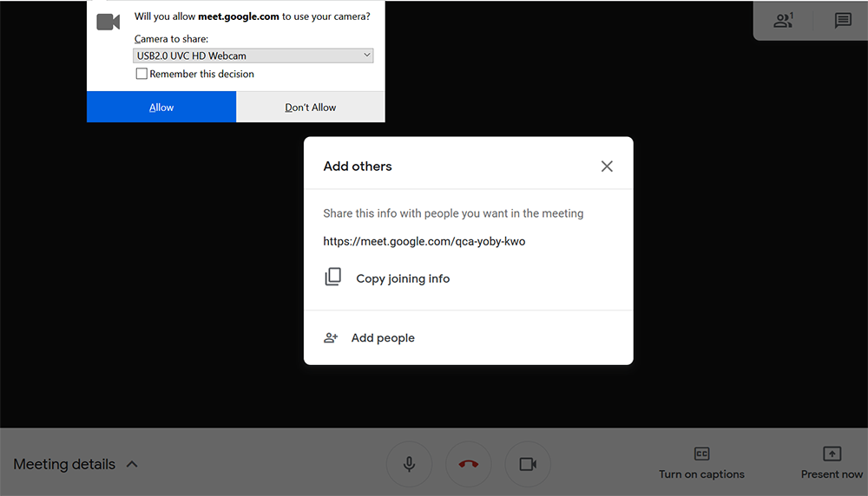This screenshot has height=496, width=868.
Task: Click Copy joining info text
Action: point(403,278)
